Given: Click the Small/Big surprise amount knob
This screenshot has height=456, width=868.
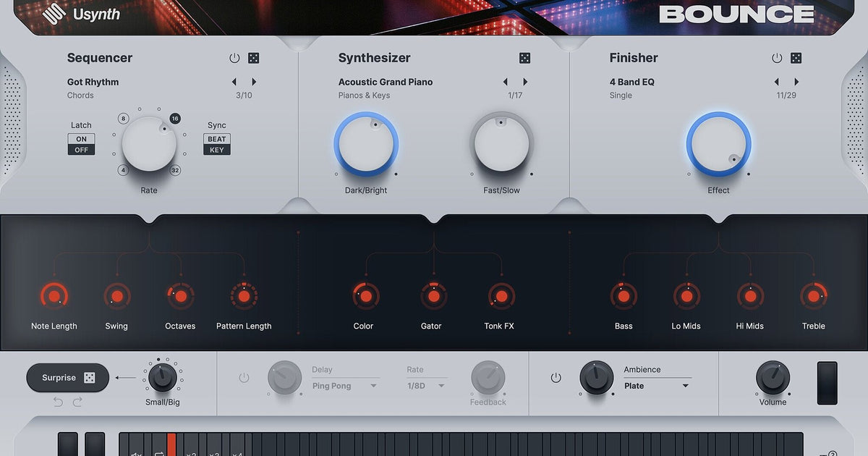Looking at the screenshot, I should point(162,377).
